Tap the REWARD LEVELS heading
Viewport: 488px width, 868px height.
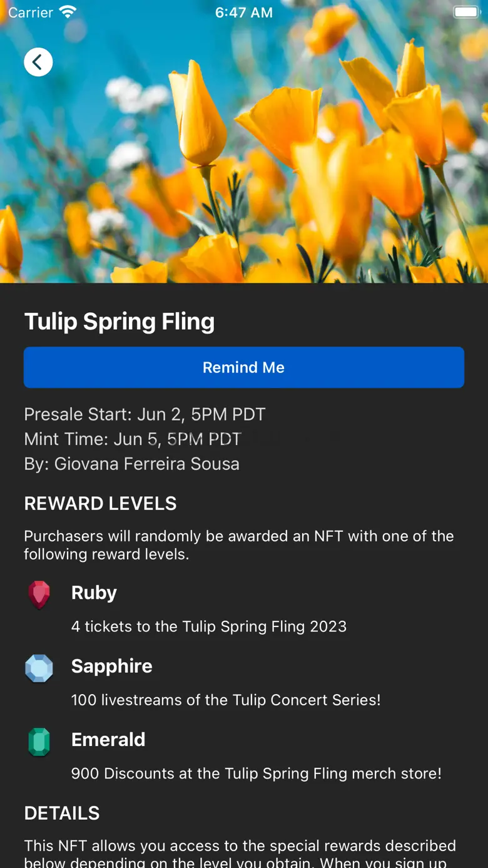click(x=100, y=504)
